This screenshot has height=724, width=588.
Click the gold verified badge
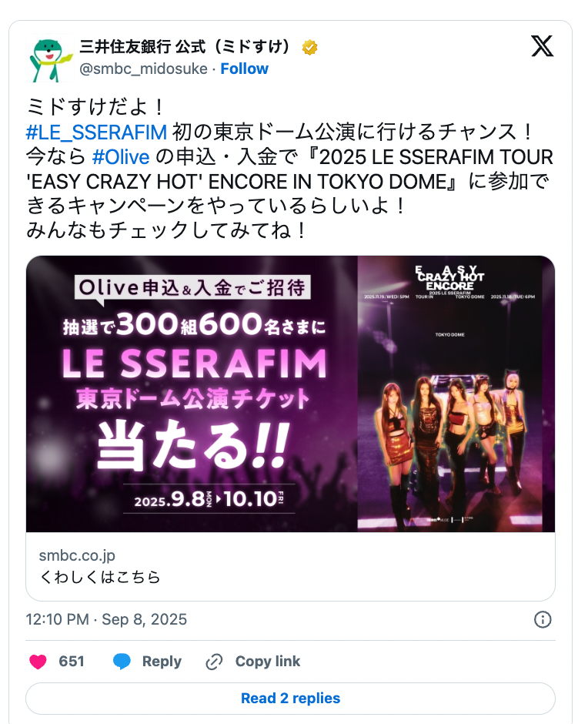(309, 47)
